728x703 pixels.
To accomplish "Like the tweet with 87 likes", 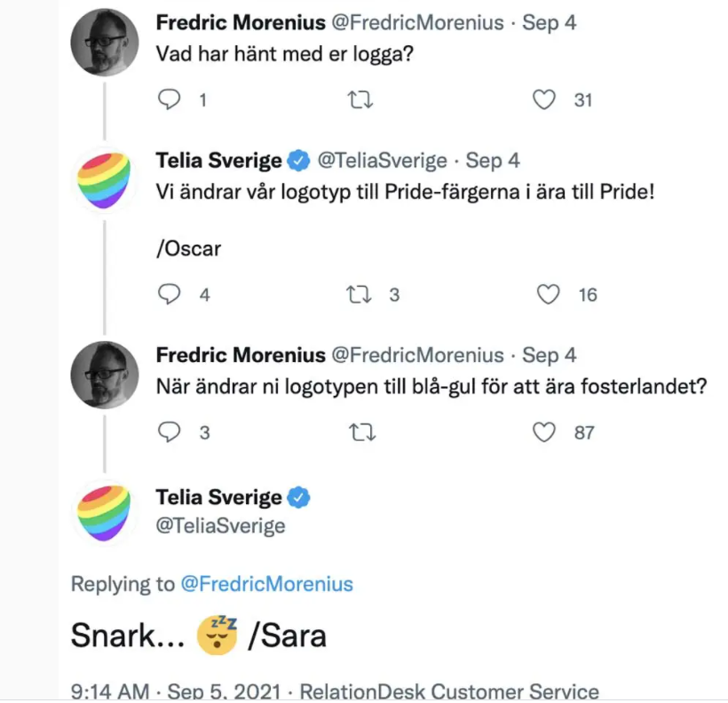I will (544, 432).
